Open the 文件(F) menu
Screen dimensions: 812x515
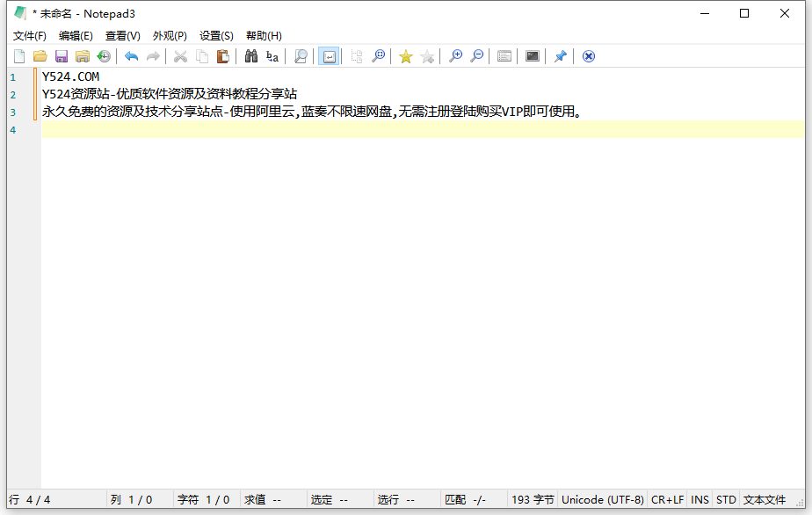pos(30,36)
